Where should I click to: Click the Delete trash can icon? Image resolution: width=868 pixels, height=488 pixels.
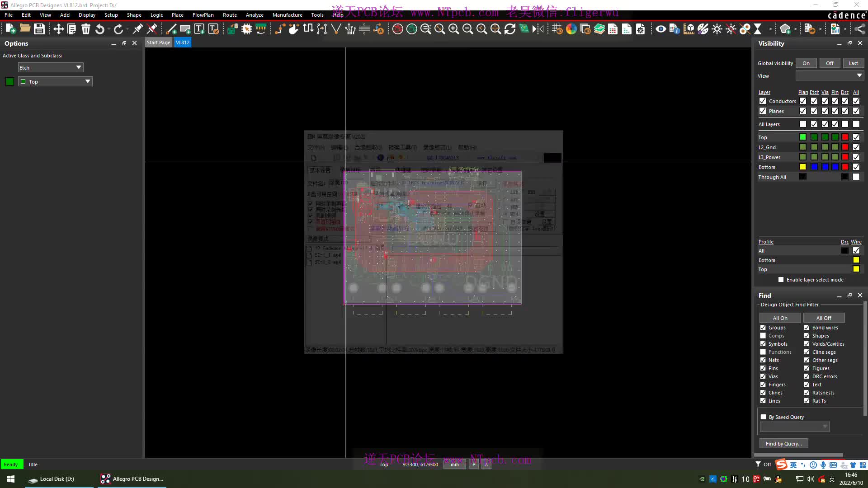click(85, 29)
